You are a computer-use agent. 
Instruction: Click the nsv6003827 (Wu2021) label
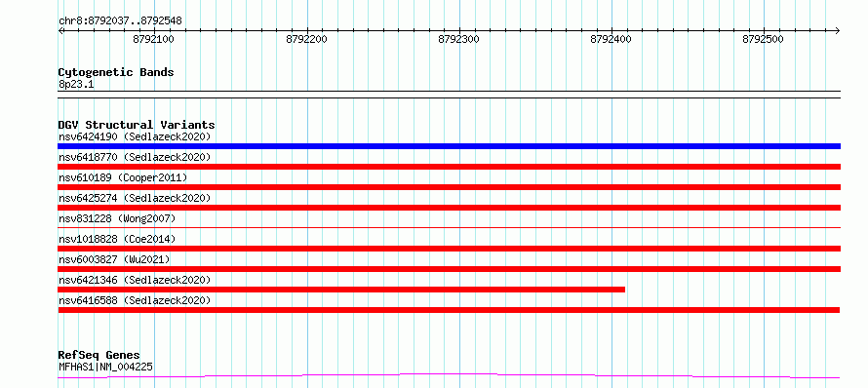pyautogui.click(x=114, y=259)
